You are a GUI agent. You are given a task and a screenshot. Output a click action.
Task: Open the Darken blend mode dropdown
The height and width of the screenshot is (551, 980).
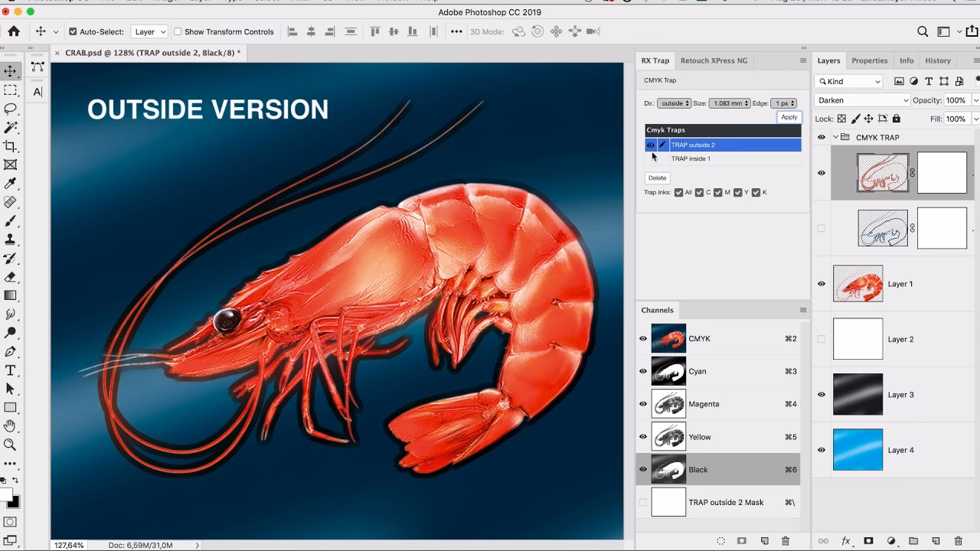point(861,99)
